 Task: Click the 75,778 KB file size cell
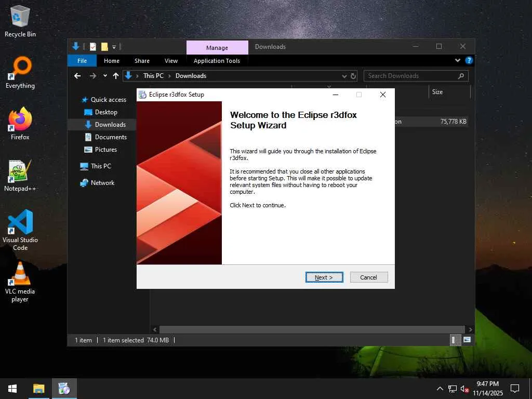pos(453,122)
